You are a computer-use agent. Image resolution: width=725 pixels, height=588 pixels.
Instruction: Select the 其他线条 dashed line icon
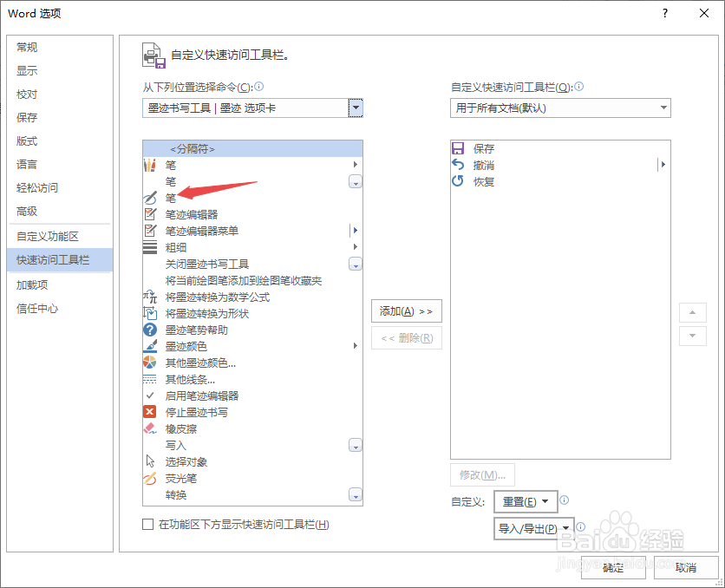150,380
